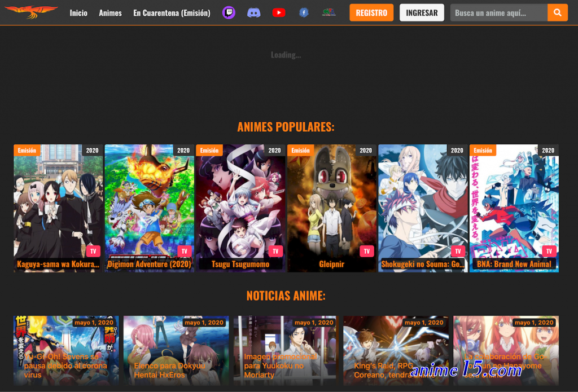Click the small green logo icon beside Facebook
The width and height of the screenshot is (578, 392).
(x=329, y=12)
